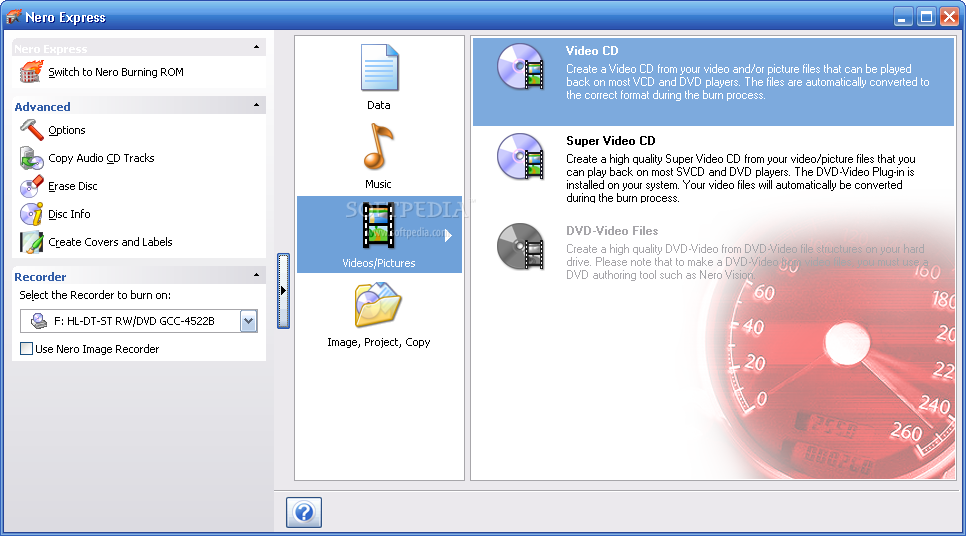Click the Video CD description paragraph

[747, 82]
